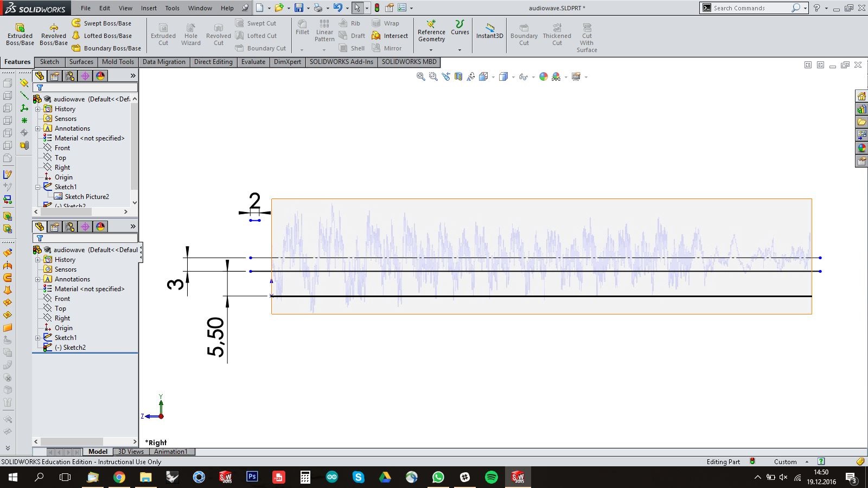Viewport: 868px width, 488px height.
Task: Click Boundary Cut tool
Action: (x=524, y=34)
